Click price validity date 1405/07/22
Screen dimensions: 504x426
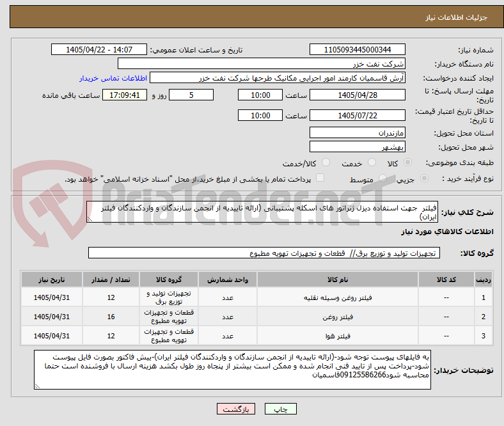point(357,115)
